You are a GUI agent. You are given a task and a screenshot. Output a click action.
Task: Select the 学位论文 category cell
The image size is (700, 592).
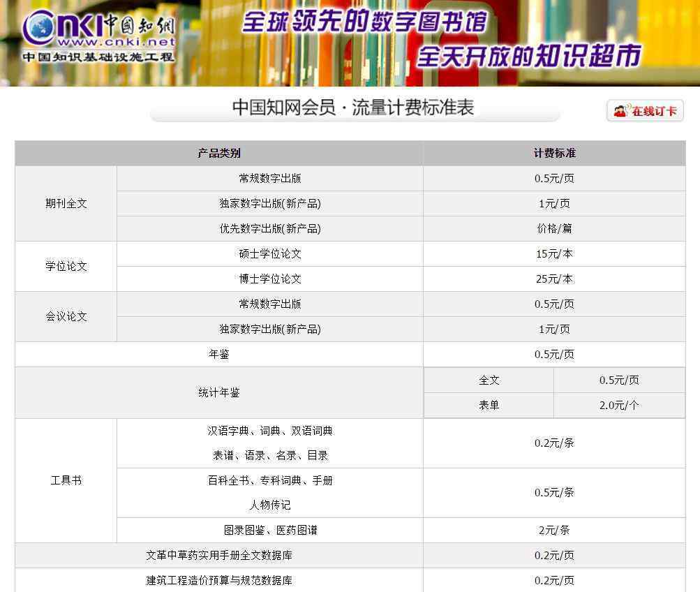coord(66,267)
